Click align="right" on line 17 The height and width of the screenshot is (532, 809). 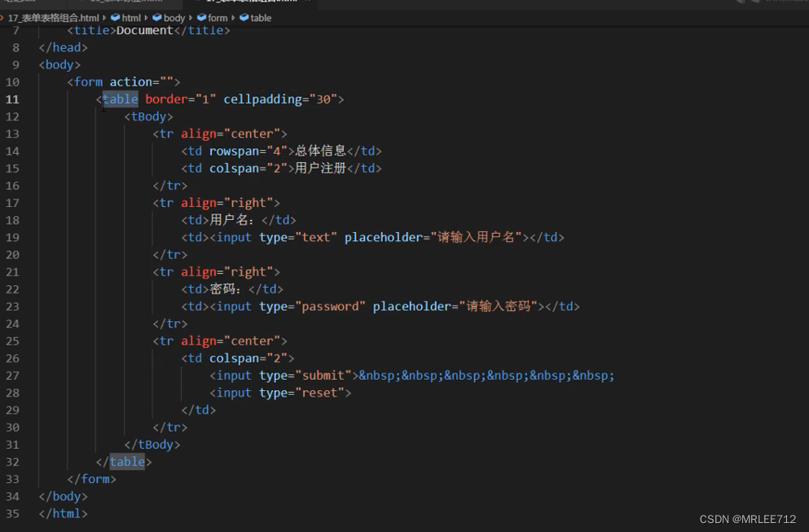227,204
